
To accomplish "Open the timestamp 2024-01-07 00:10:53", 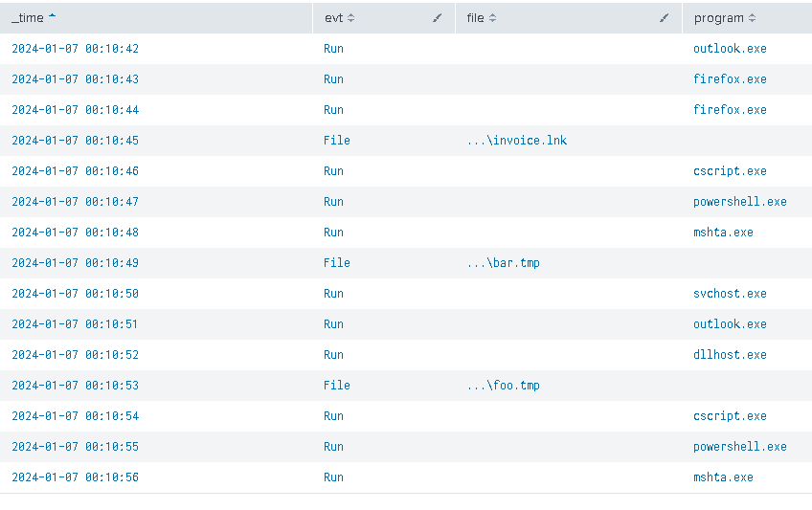I will [x=75, y=386].
